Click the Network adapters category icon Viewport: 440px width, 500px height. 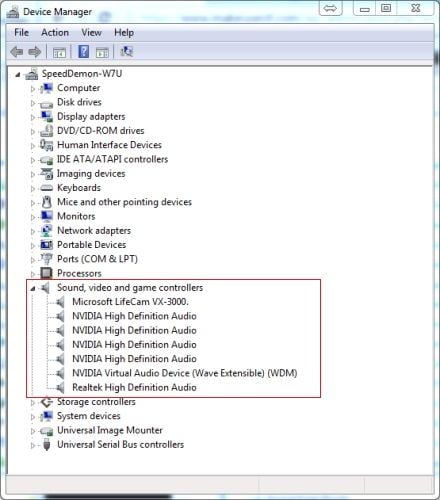(x=47, y=230)
